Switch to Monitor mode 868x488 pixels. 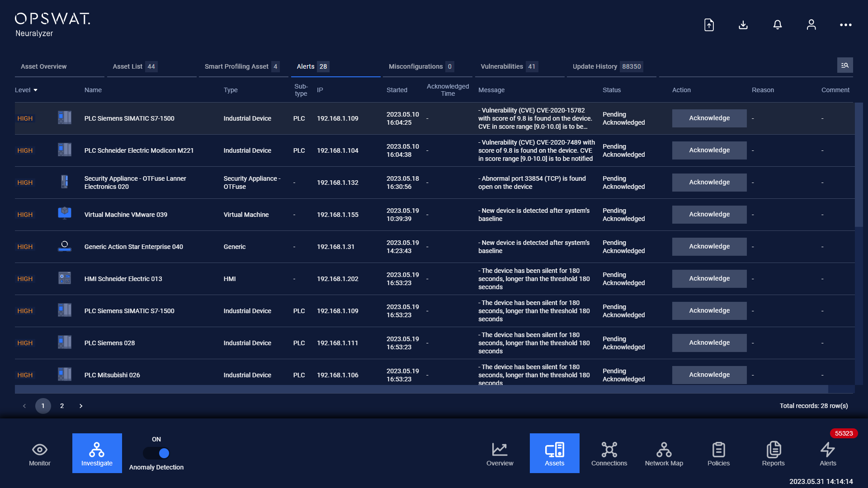[x=40, y=454]
